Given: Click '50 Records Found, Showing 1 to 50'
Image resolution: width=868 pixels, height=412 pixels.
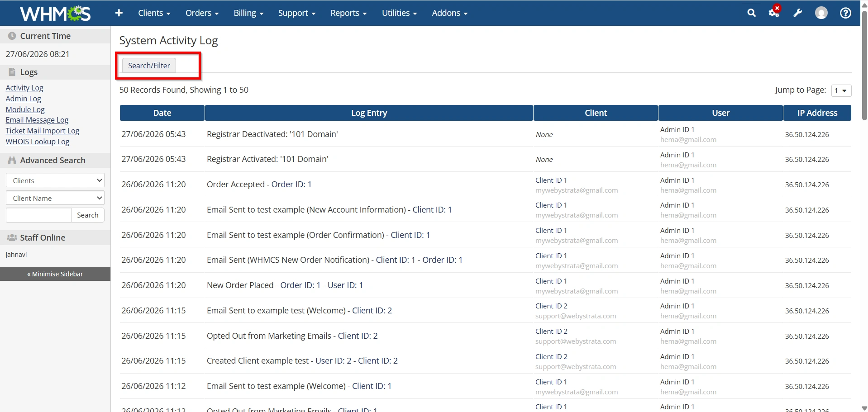Looking at the screenshot, I should pyautogui.click(x=184, y=90).
